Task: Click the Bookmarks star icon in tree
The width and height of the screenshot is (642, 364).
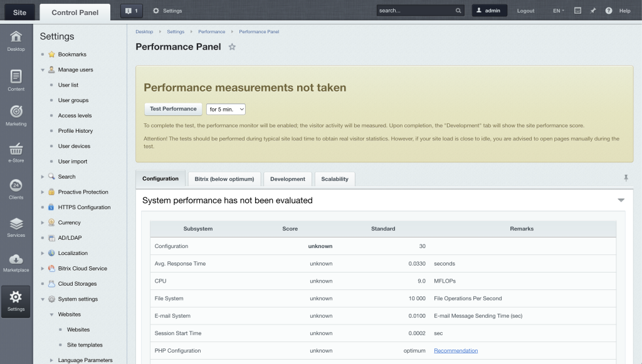Action: (x=51, y=55)
